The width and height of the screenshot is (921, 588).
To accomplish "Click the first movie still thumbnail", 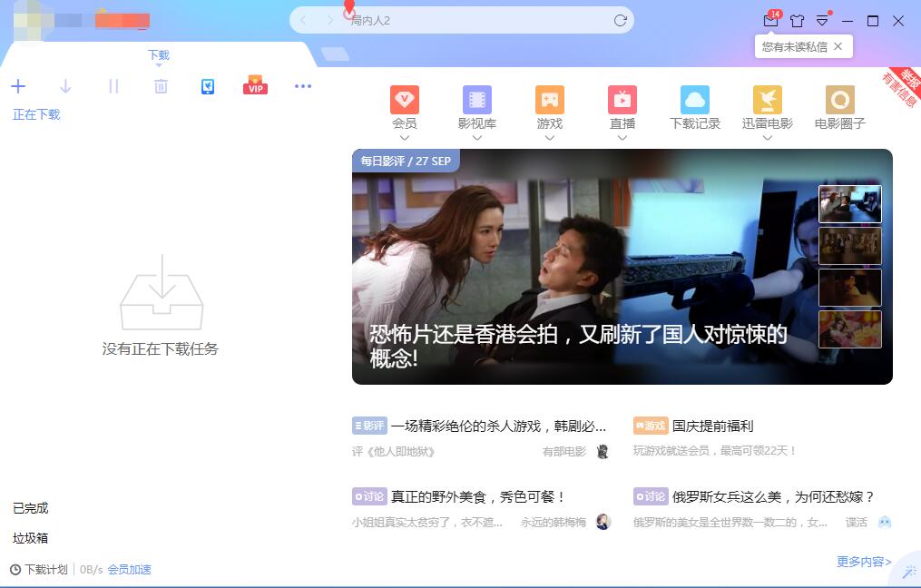I will pyautogui.click(x=850, y=203).
